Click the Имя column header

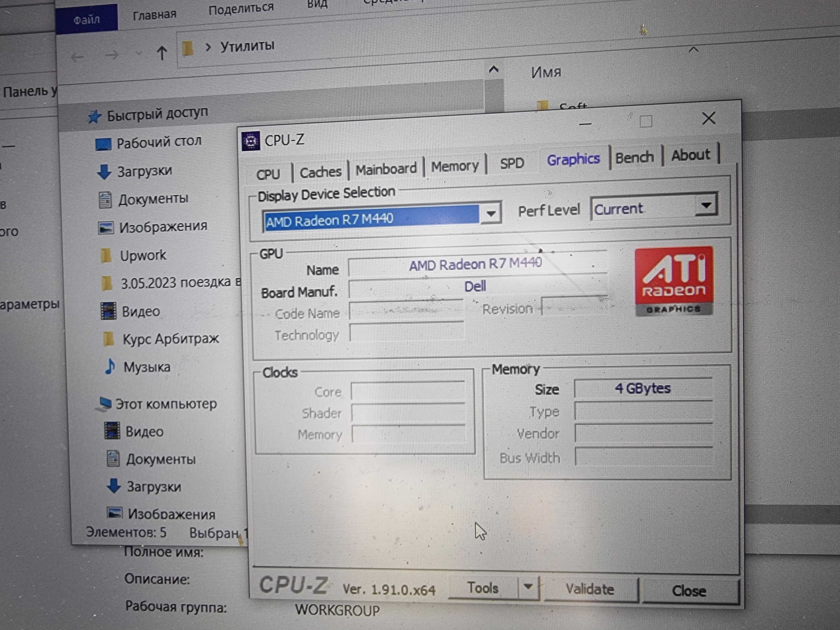coord(546,72)
